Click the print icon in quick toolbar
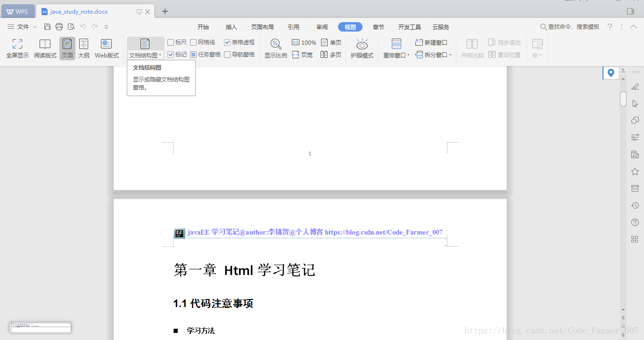 point(59,27)
